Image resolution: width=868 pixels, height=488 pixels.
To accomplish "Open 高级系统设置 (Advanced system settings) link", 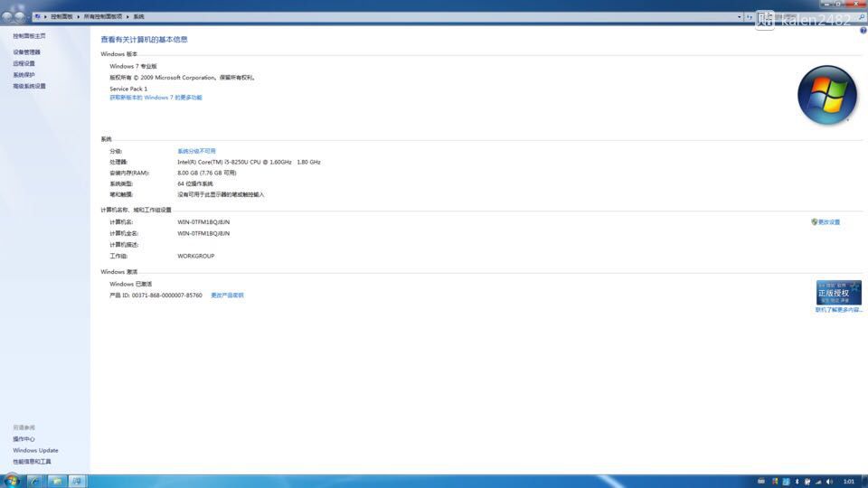I will (29, 87).
